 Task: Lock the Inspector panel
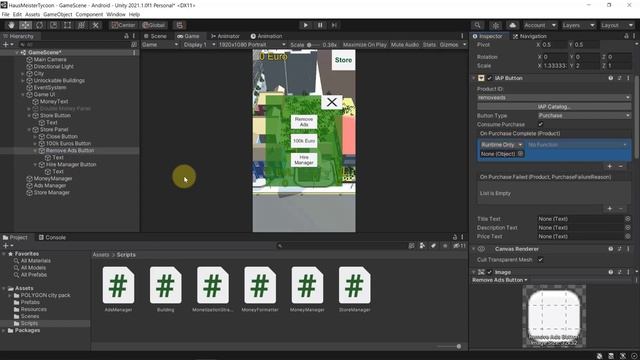[626, 36]
